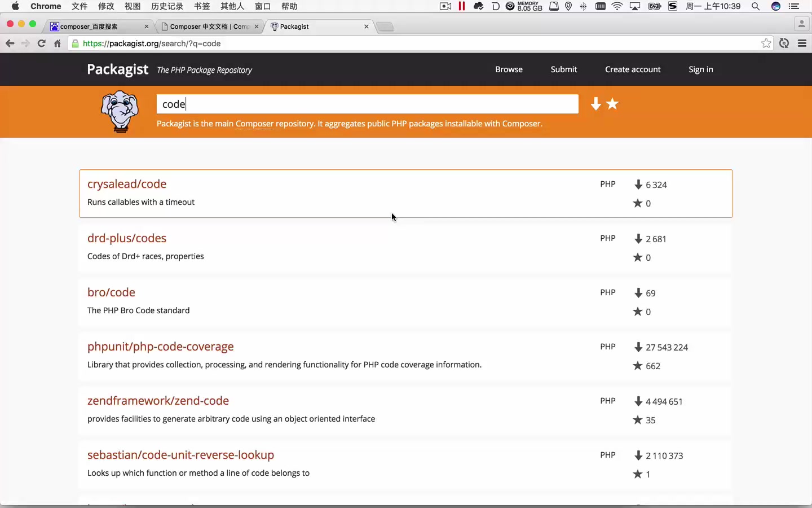
Task: Open Notification Center list icon
Action: 794,6
